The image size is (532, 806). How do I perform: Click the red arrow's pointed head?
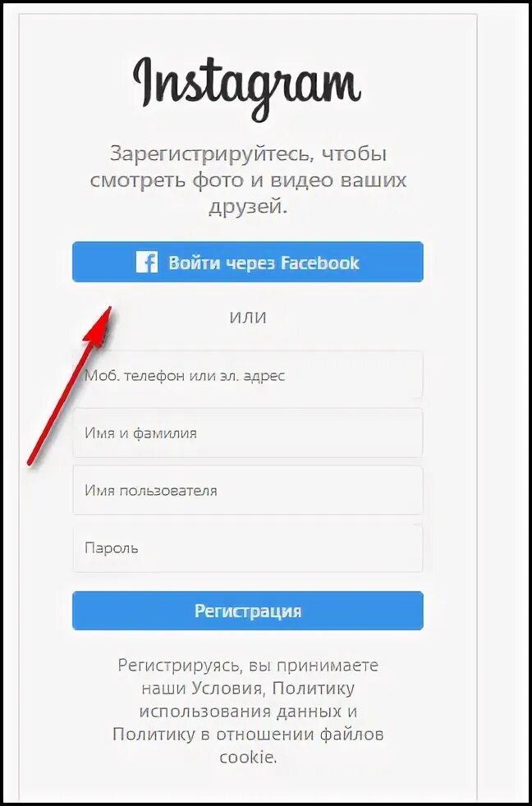(x=99, y=324)
